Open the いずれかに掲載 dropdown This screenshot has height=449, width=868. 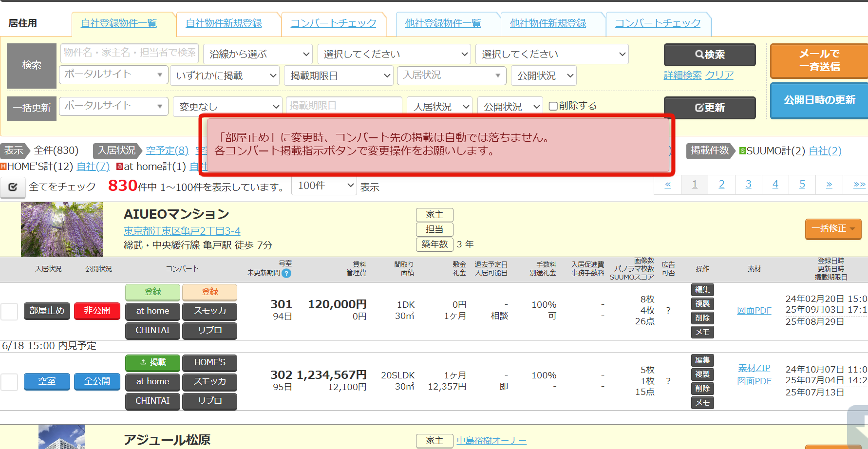[225, 75]
